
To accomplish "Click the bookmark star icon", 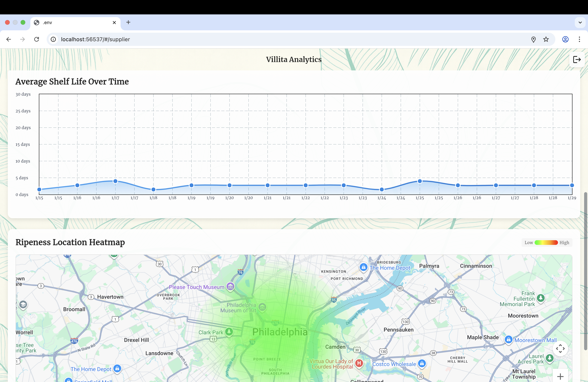I will click(546, 39).
